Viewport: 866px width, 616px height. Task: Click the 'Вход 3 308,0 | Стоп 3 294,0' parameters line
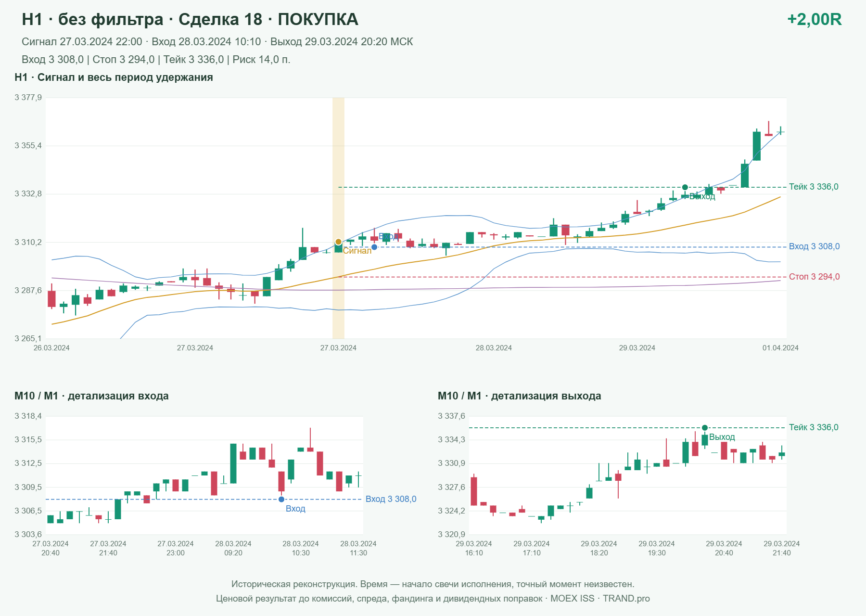coord(156,60)
